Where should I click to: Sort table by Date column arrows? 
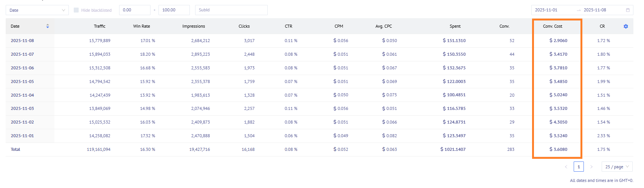[48, 26]
